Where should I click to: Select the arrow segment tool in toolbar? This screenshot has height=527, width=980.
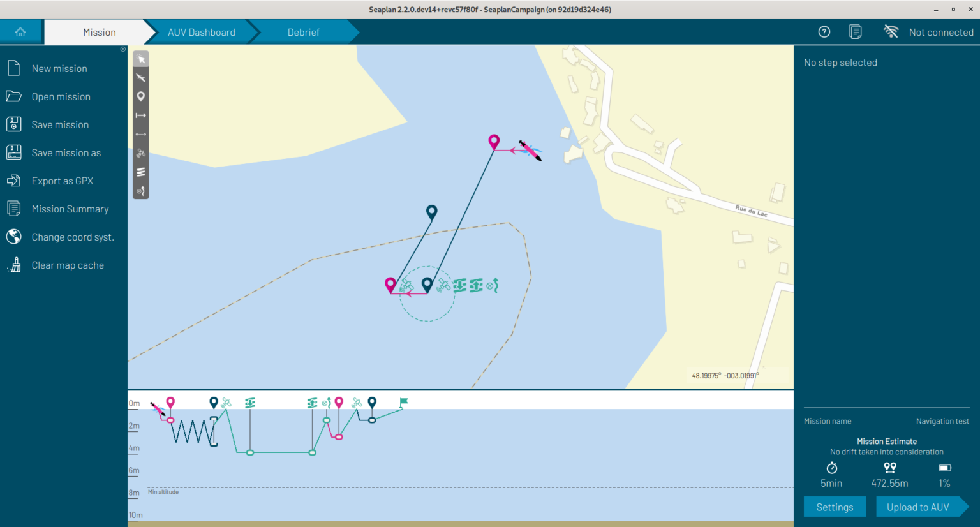(141, 115)
